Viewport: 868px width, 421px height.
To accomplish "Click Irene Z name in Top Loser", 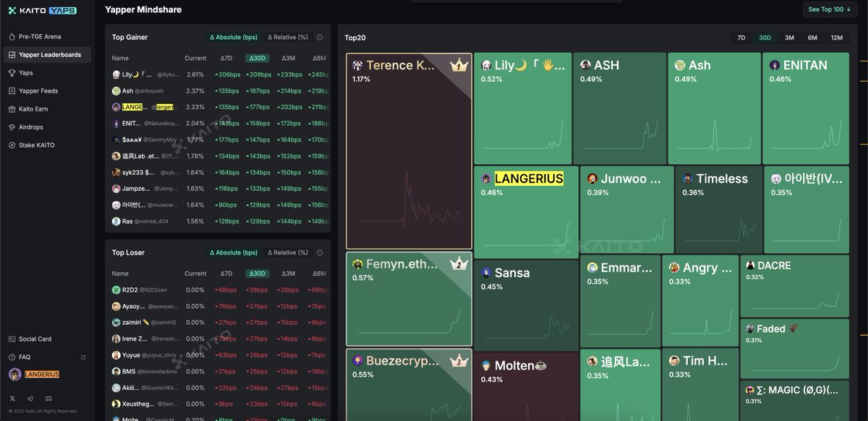I will pos(136,339).
